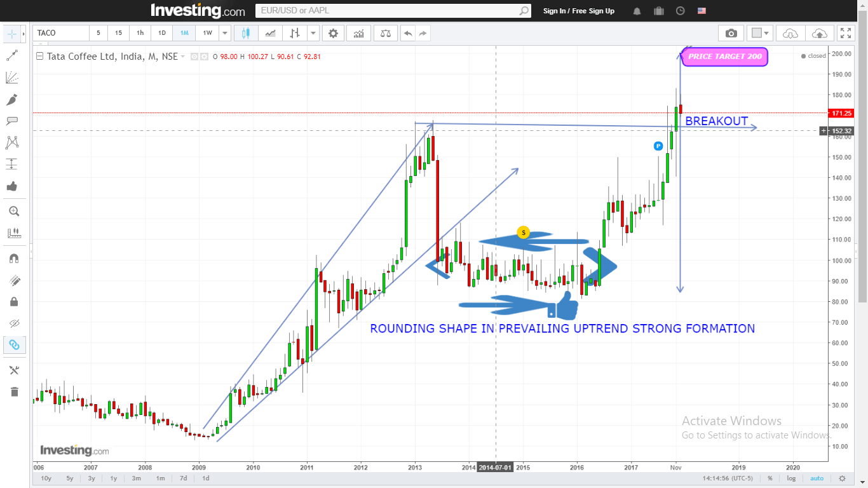Set the range to 3y
868x488 pixels.
(92, 478)
